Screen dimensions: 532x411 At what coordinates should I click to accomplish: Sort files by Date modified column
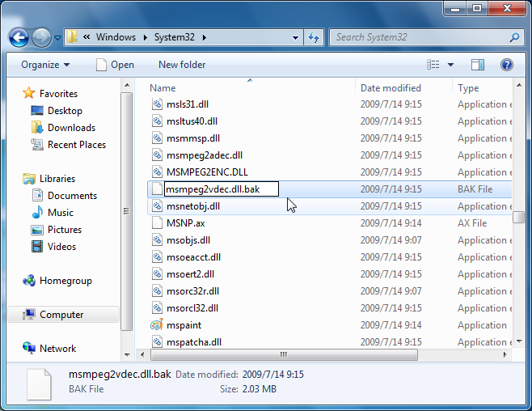tap(391, 88)
